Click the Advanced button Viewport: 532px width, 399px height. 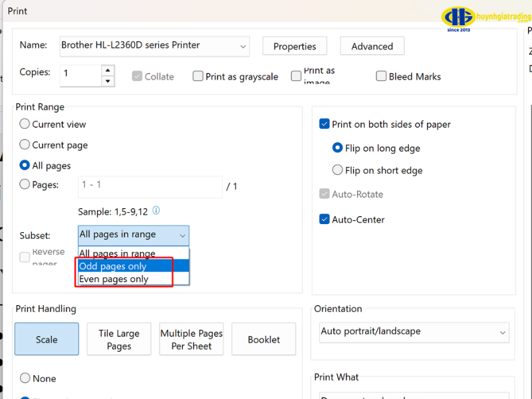[x=372, y=47]
